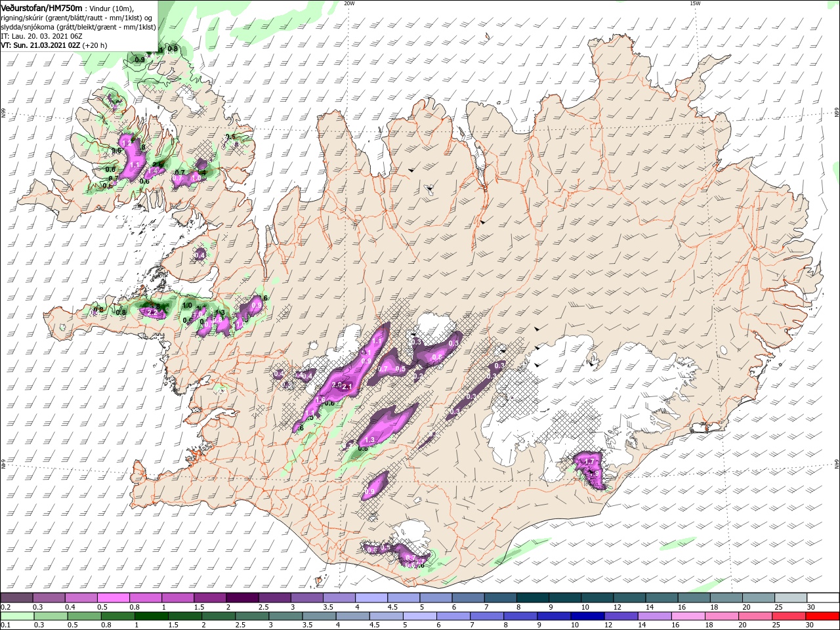Select the darkest green rain swatch between 1 and 1.5
This screenshot has height=630, width=840.
coord(151,616)
